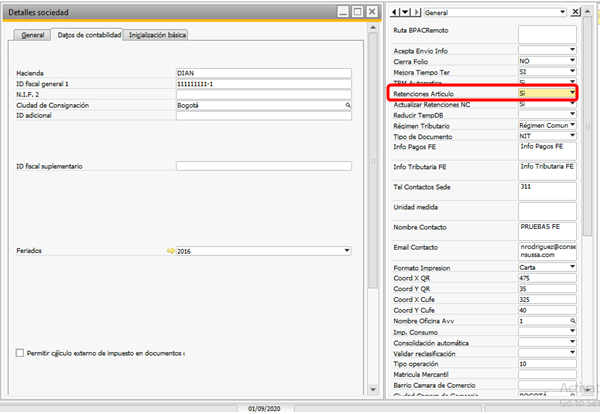
Task: Expand the Feriados 2016 dropdown
Action: point(347,251)
